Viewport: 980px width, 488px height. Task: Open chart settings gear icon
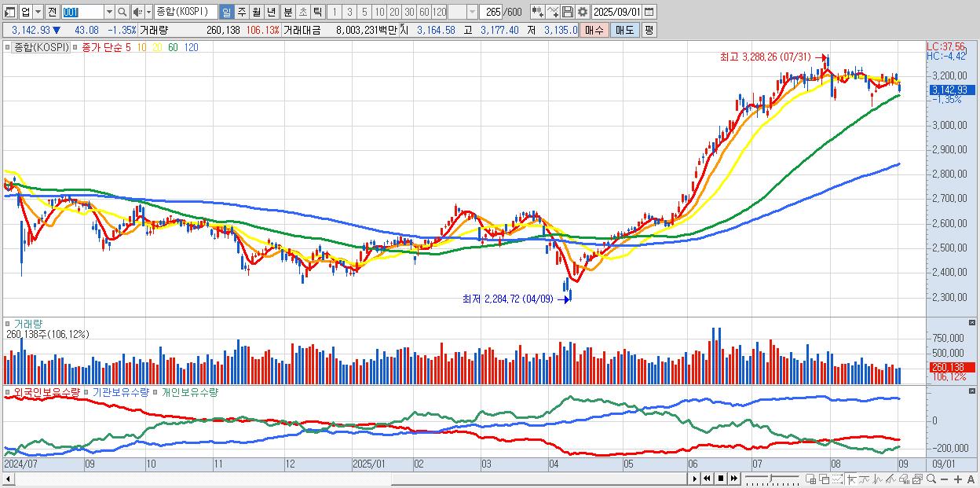pyautogui.click(x=582, y=12)
